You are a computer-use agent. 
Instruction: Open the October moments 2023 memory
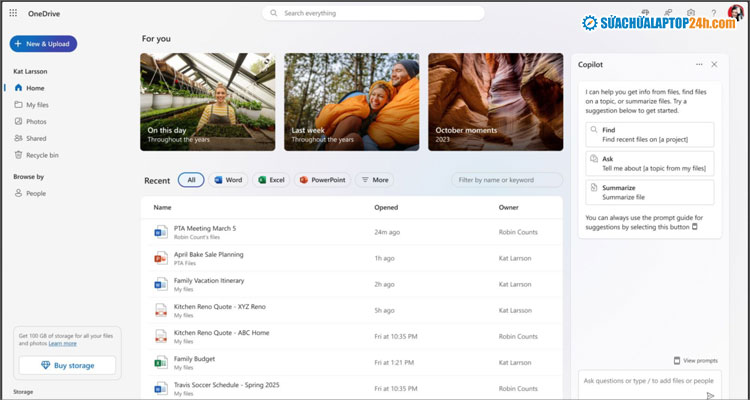point(496,102)
